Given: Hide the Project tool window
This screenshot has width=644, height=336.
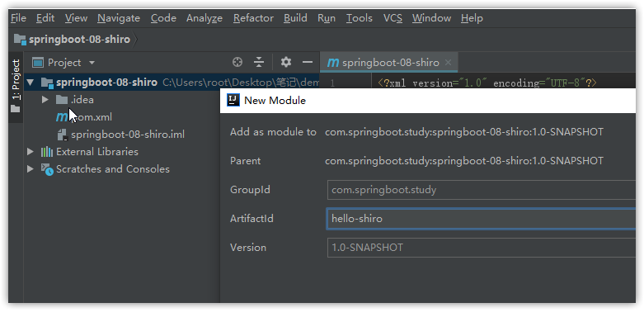Looking at the screenshot, I should (x=308, y=62).
